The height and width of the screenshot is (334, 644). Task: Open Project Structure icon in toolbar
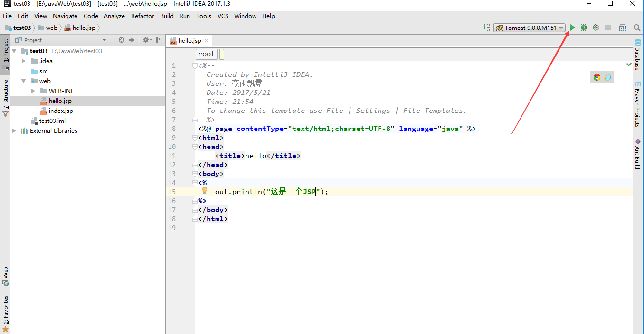pyautogui.click(x=623, y=28)
